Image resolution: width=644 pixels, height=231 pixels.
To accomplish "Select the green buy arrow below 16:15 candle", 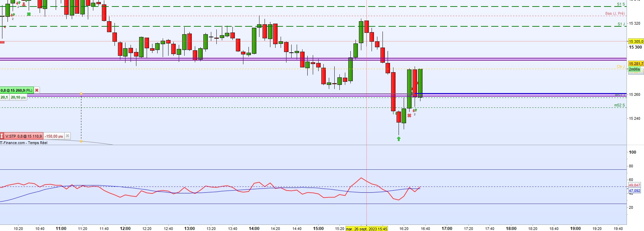I will (x=399, y=139).
